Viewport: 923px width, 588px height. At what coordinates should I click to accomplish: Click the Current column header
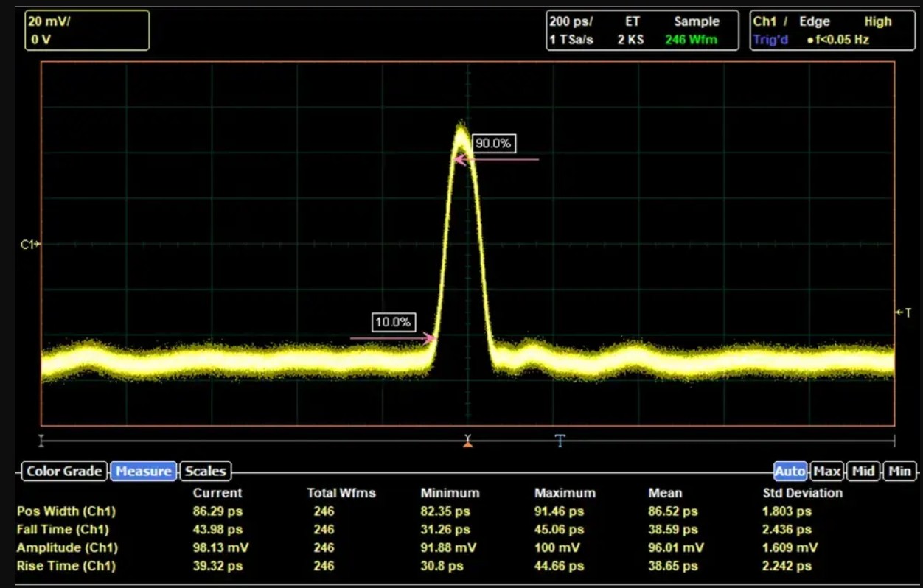pyautogui.click(x=217, y=493)
